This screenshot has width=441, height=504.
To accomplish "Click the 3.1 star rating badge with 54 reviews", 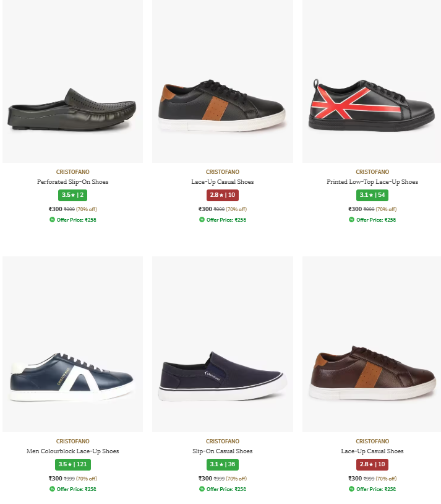I will tap(372, 195).
